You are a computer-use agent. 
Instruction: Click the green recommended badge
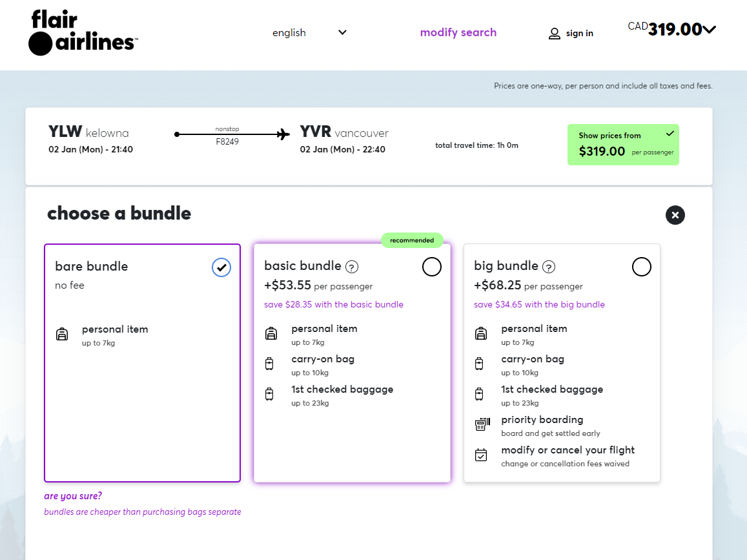412,240
